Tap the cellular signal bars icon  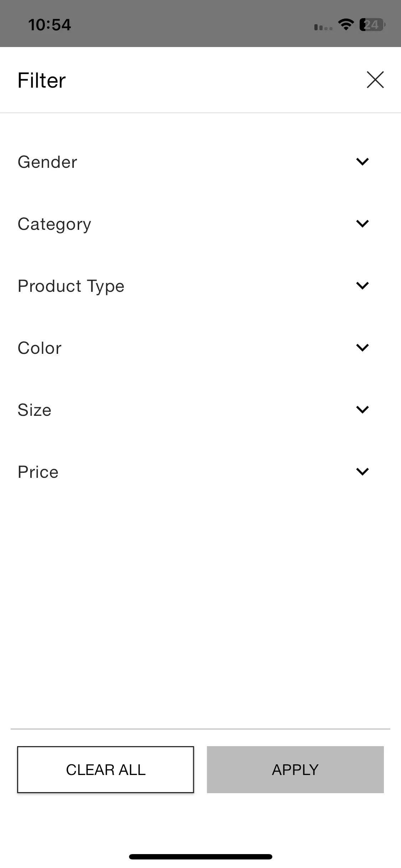[323, 27]
